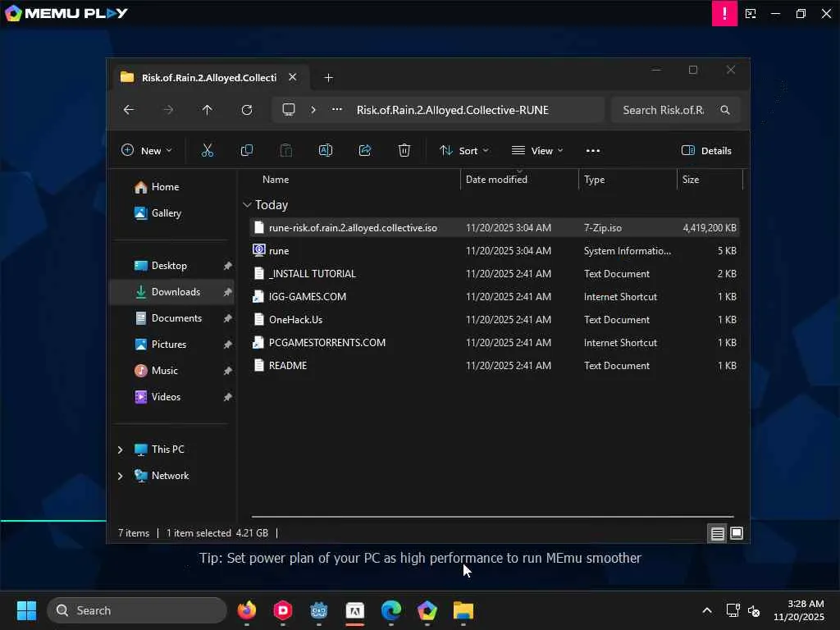Open the Godot icon on the taskbar
The width and height of the screenshot is (840, 630).
coord(319,610)
